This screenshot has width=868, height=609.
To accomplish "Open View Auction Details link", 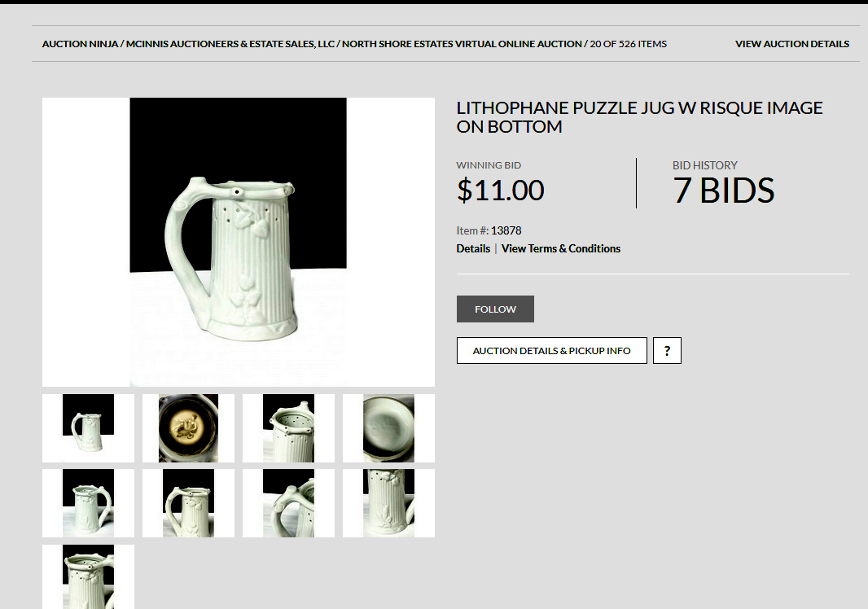I will [x=791, y=44].
